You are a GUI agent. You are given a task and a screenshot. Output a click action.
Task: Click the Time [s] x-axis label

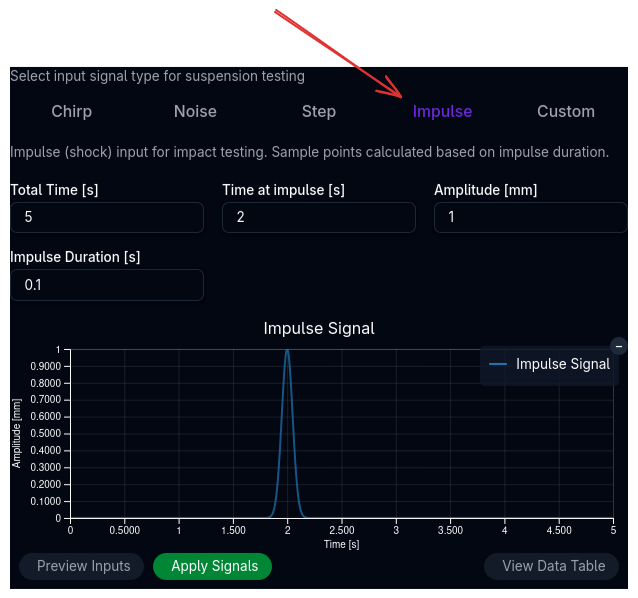pyautogui.click(x=341, y=544)
